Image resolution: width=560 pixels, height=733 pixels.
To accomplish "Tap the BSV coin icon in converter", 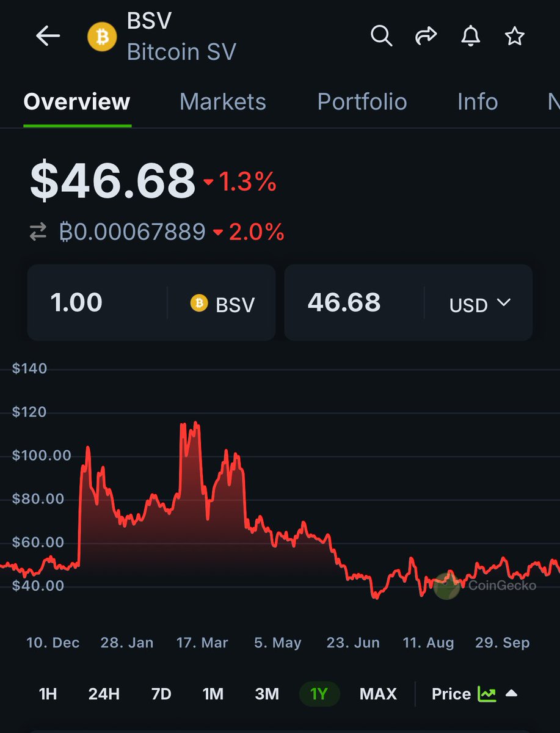I will tap(199, 303).
